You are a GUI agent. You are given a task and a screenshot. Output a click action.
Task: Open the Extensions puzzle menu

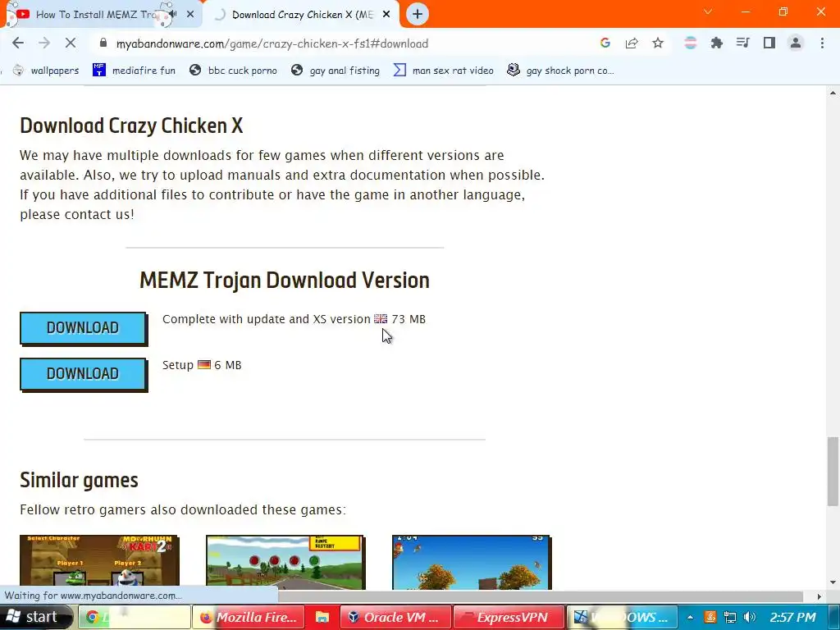point(717,43)
